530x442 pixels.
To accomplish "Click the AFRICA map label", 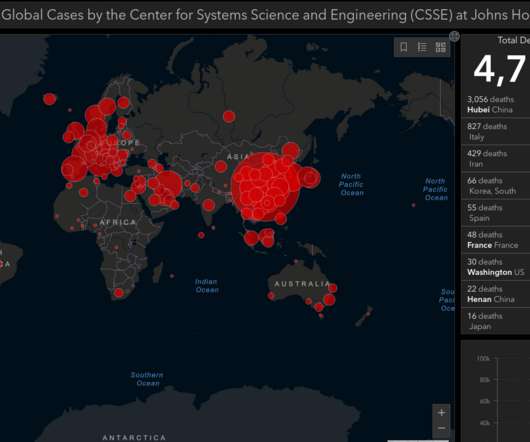I will [118, 222].
